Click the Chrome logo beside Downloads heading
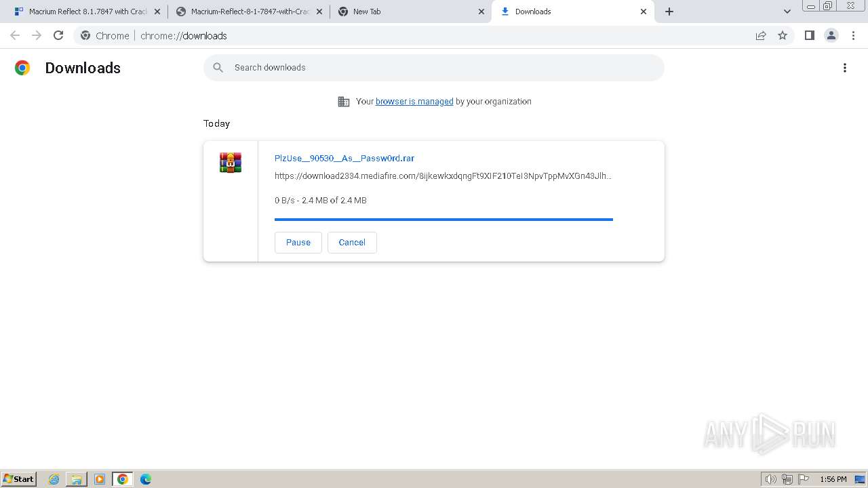Screen dimensions: 868x488 pos(22,68)
